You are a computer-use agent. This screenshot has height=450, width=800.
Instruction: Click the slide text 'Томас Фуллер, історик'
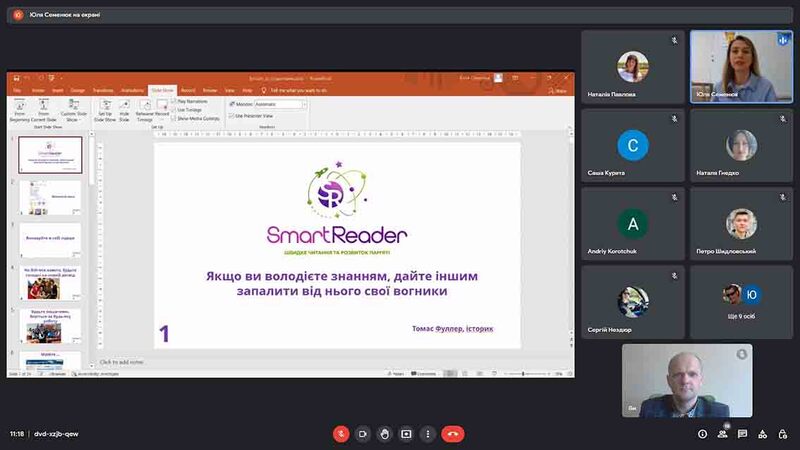tap(453, 329)
